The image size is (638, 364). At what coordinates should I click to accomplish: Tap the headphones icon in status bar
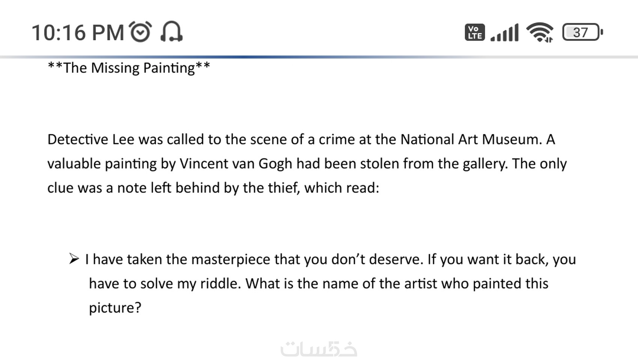coord(172,32)
